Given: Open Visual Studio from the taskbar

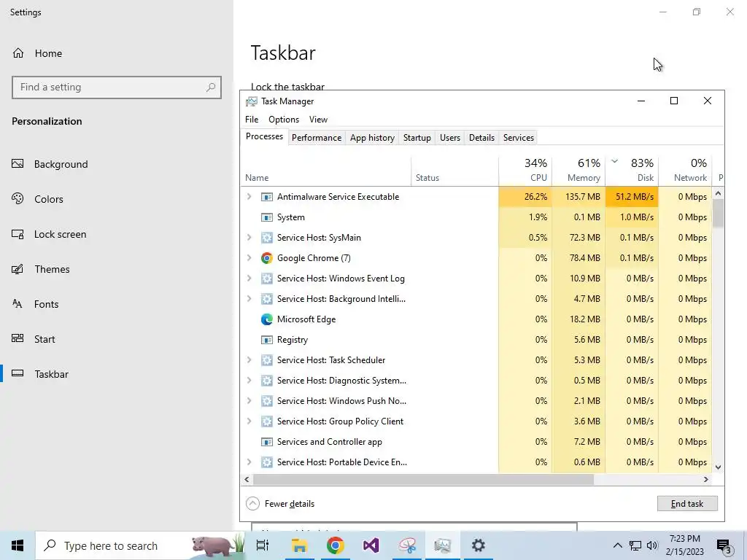Looking at the screenshot, I should point(371,545).
